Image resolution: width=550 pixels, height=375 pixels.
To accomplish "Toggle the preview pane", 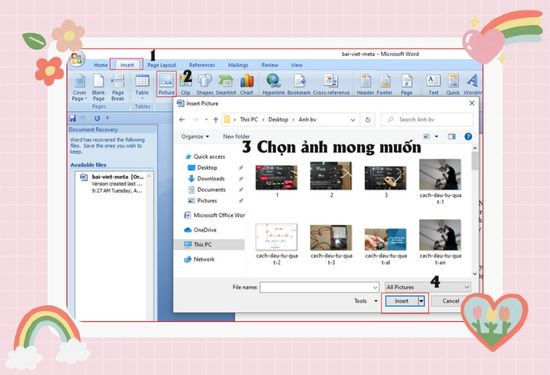I will [452, 136].
